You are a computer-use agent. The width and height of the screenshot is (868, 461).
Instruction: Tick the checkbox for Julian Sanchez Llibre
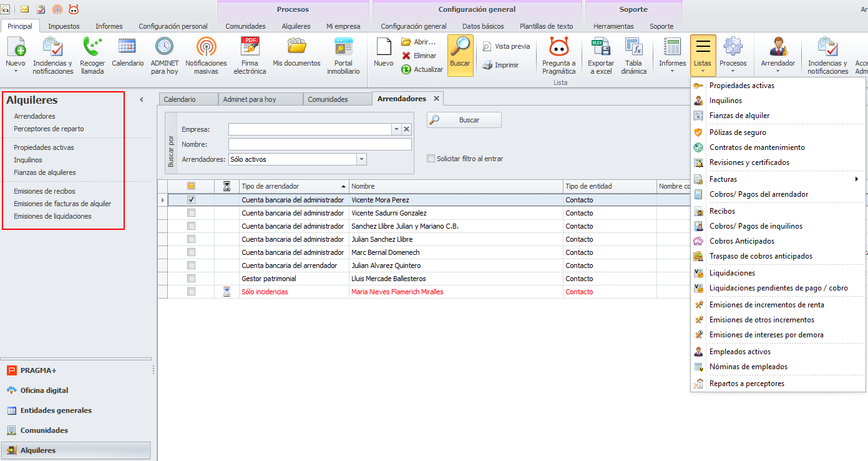click(192, 239)
